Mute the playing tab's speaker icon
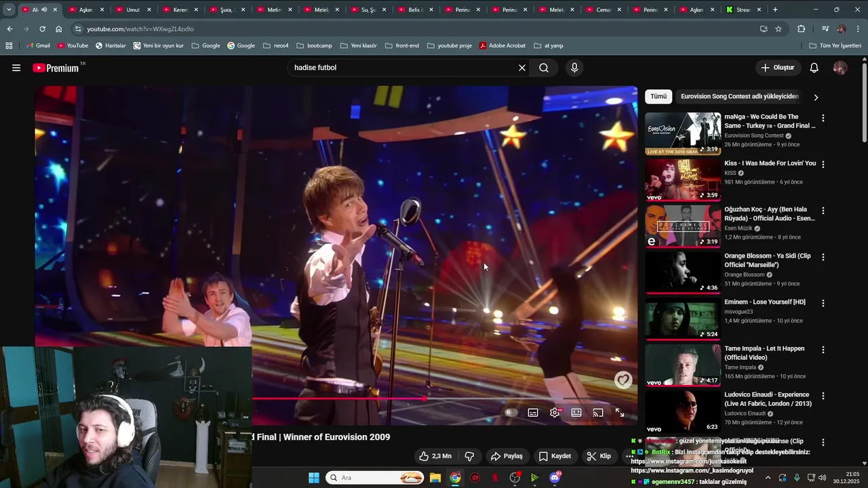 [x=44, y=9]
